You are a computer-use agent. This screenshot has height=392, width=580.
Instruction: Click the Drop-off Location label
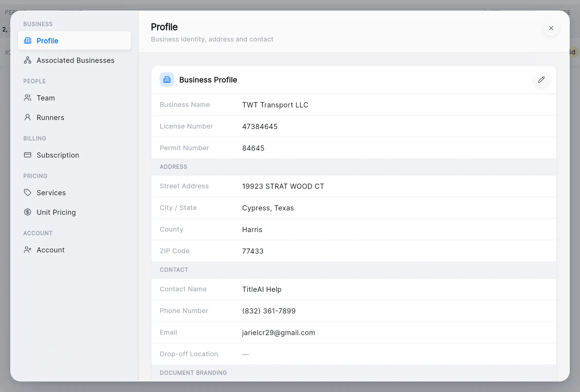tap(189, 354)
